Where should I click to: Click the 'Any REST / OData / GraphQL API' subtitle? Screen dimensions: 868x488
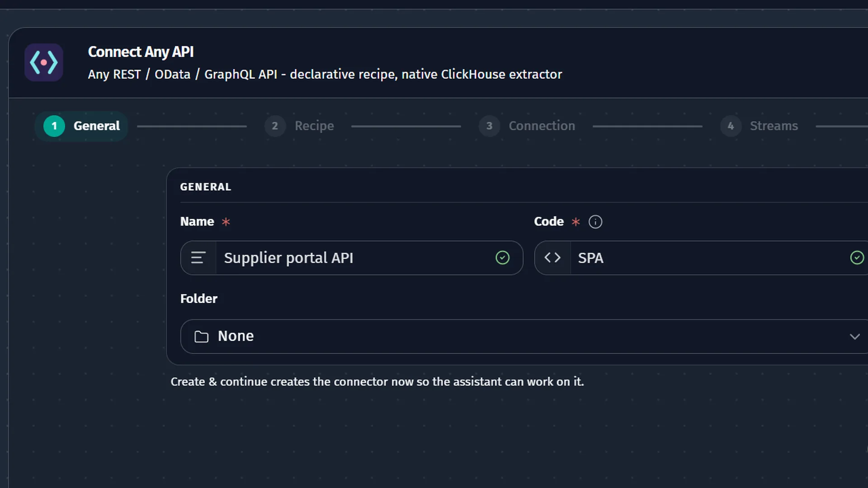[x=325, y=75]
